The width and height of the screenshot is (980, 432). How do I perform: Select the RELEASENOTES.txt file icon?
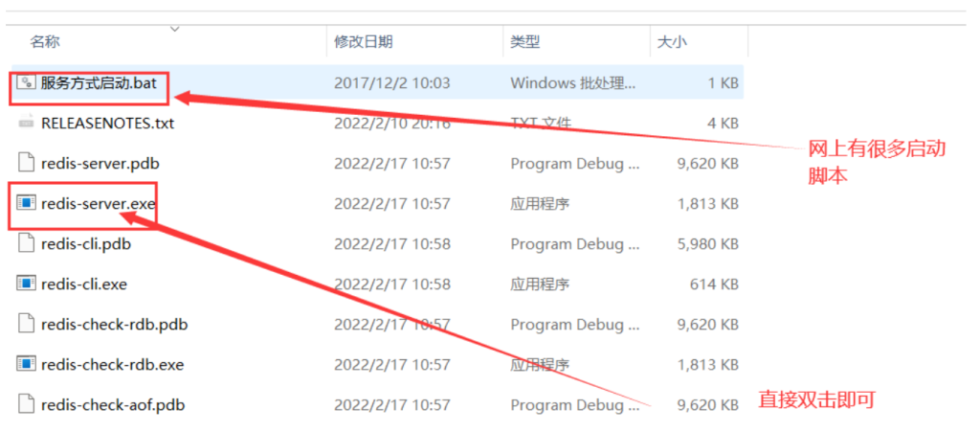pyautogui.click(x=26, y=124)
